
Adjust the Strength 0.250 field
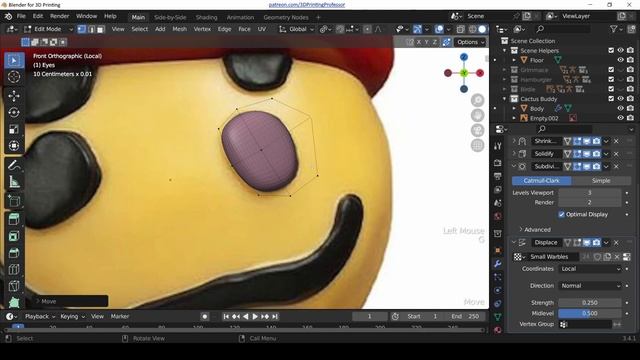click(x=590, y=303)
